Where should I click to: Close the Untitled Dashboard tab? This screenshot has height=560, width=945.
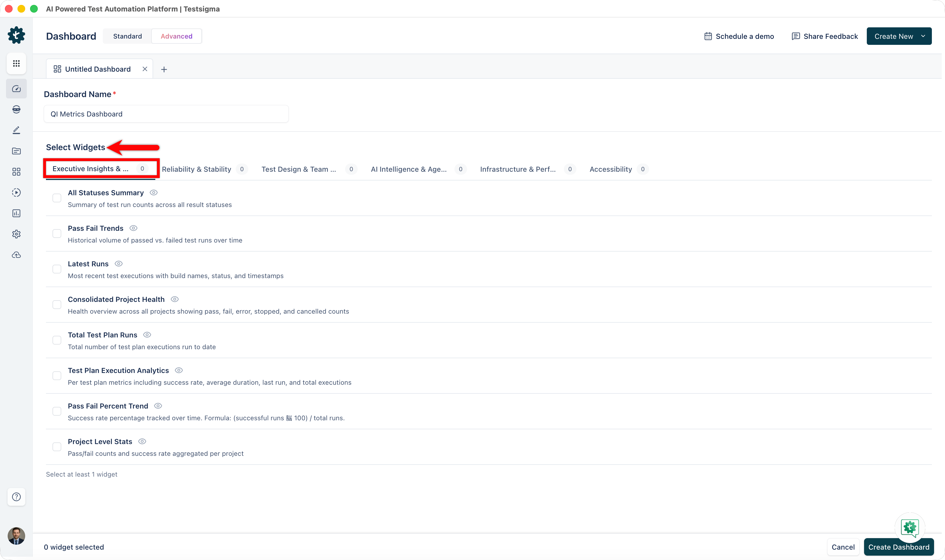point(145,69)
